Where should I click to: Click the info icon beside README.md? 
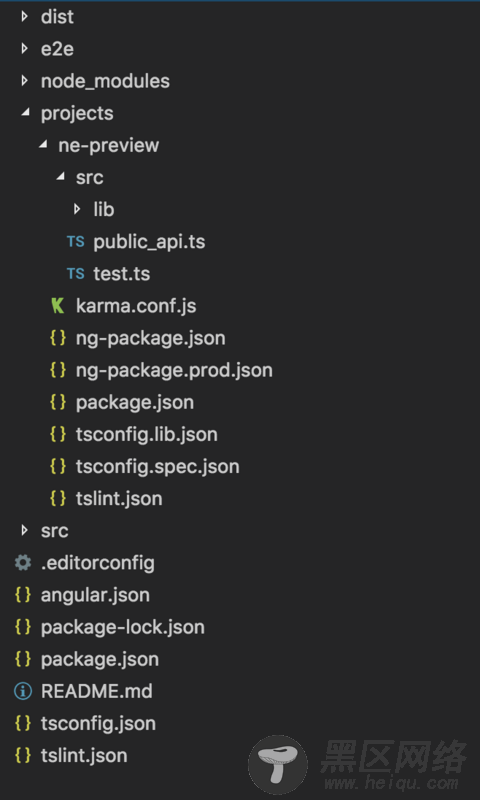[x=22, y=691]
